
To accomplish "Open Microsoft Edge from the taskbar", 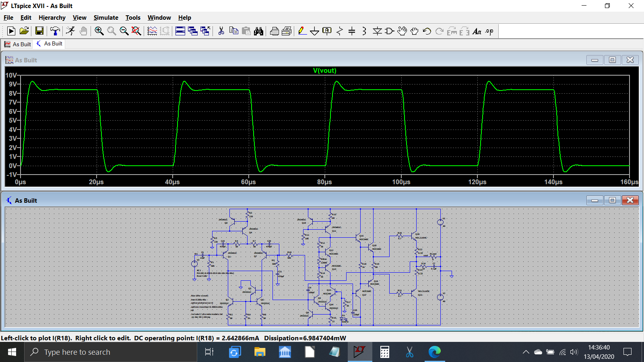I will tap(435, 352).
